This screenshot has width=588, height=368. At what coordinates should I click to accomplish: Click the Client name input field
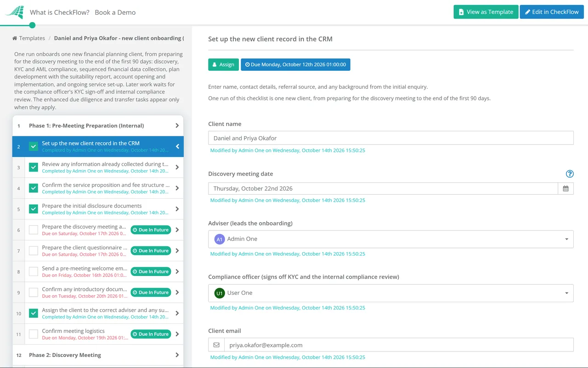pyautogui.click(x=391, y=138)
